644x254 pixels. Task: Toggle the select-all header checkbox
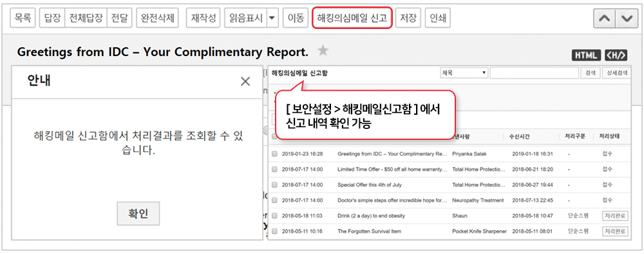tap(274, 137)
